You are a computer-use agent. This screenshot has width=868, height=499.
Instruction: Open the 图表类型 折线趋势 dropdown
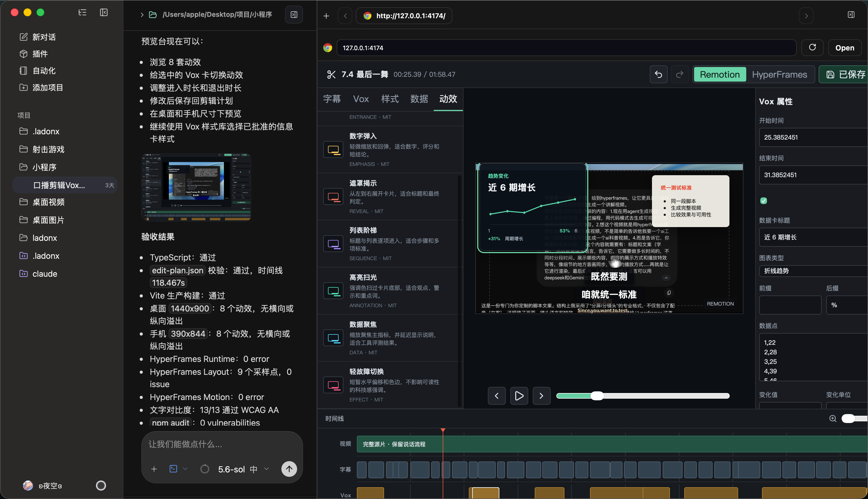click(x=813, y=271)
